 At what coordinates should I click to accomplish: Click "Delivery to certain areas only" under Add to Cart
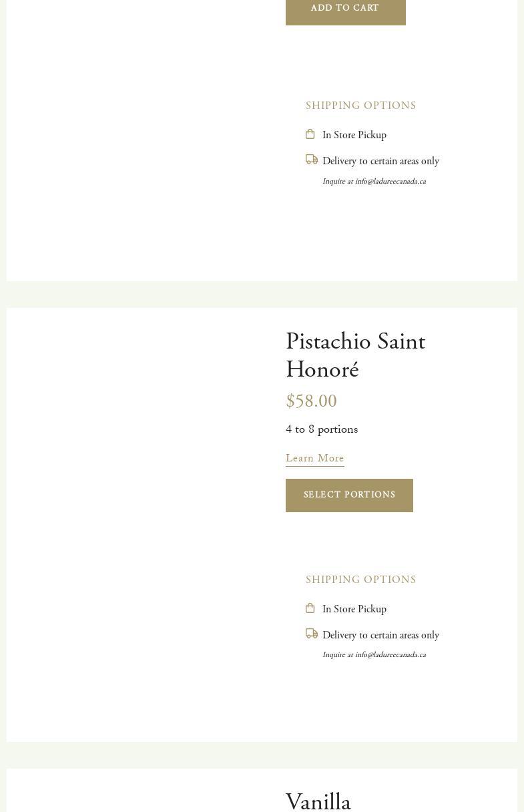380,161
